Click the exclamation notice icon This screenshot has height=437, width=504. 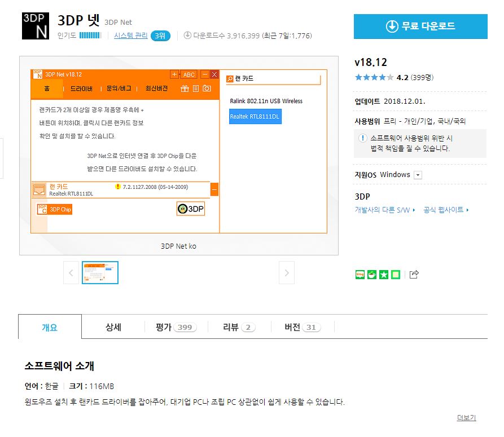[x=362, y=138]
